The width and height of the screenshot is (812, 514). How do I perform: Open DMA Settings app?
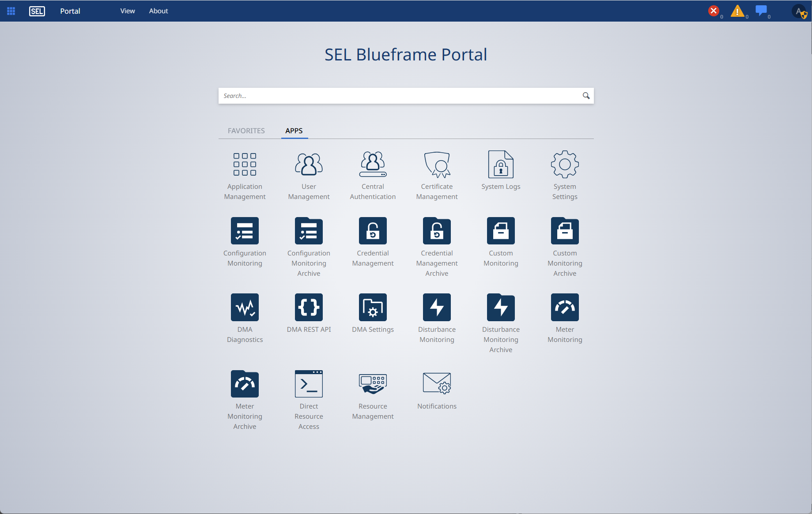click(x=373, y=307)
